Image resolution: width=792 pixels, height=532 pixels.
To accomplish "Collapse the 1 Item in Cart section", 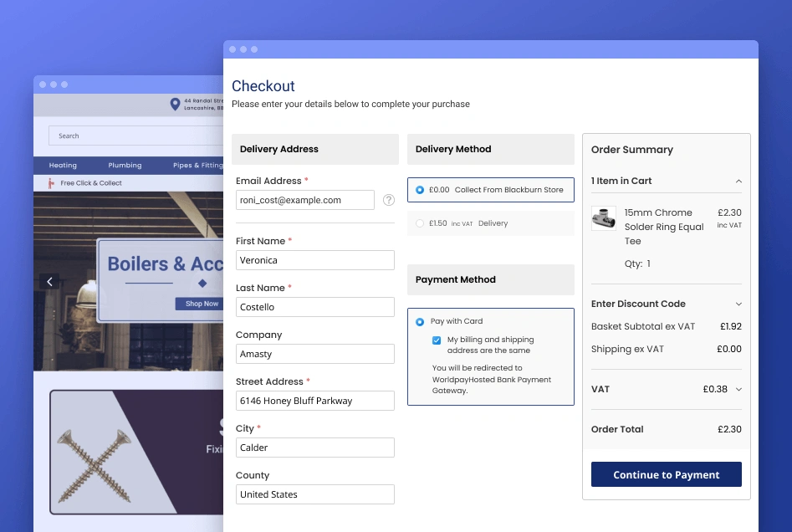I will (x=738, y=181).
